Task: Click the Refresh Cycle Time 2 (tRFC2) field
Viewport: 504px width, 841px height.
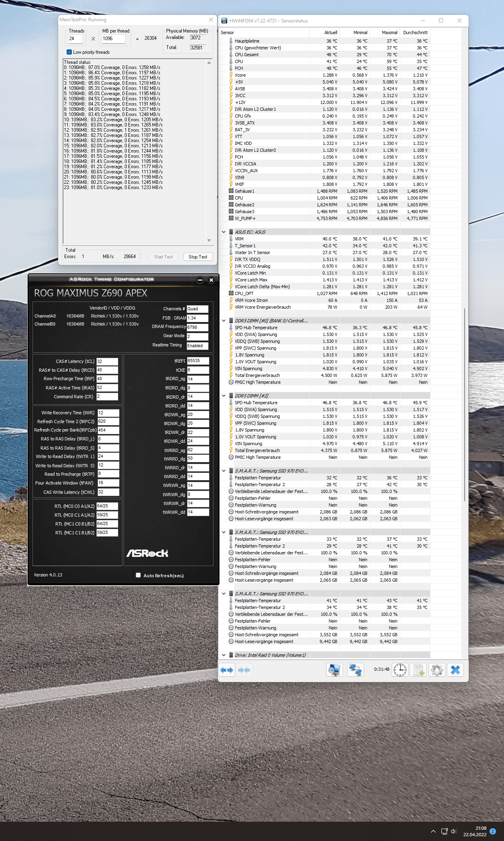Action: 108,422
